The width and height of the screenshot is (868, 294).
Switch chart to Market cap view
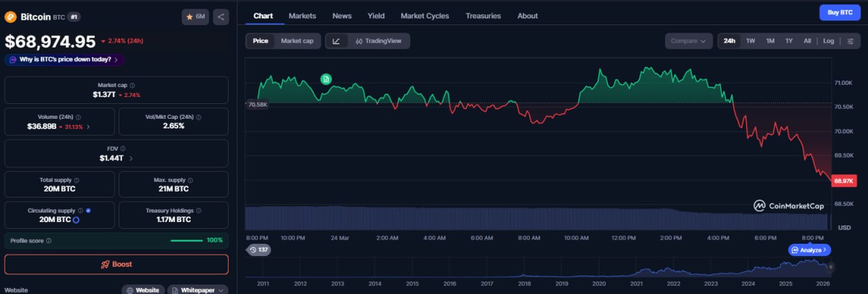coord(297,41)
